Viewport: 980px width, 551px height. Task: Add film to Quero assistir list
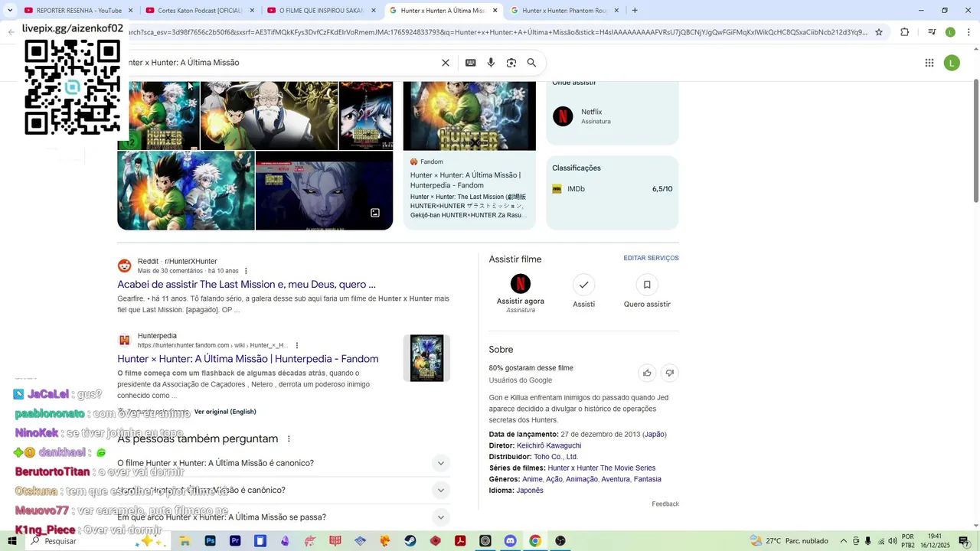(x=647, y=292)
